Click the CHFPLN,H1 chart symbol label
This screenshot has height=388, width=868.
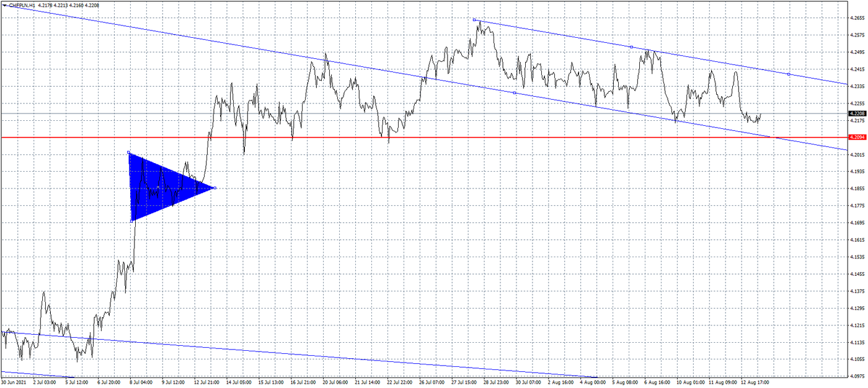pyautogui.click(x=21, y=5)
